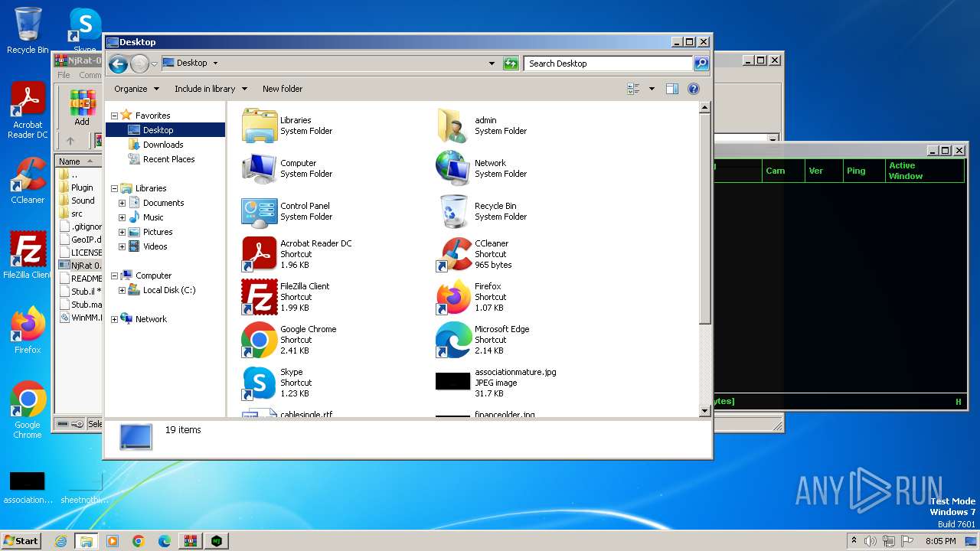Select the admin folder icon
This screenshot has width=980, height=551.
point(453,126)
